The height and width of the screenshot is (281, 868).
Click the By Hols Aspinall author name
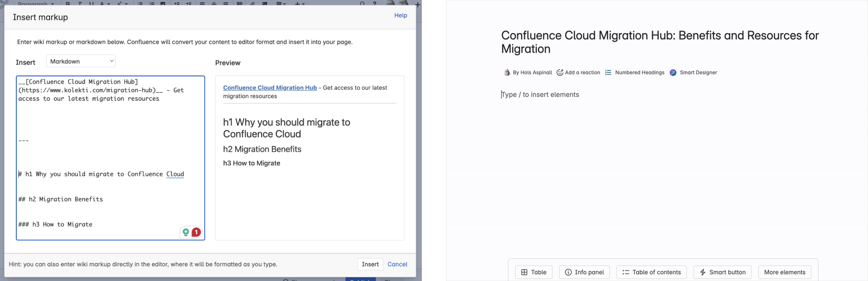pos(532,73)
